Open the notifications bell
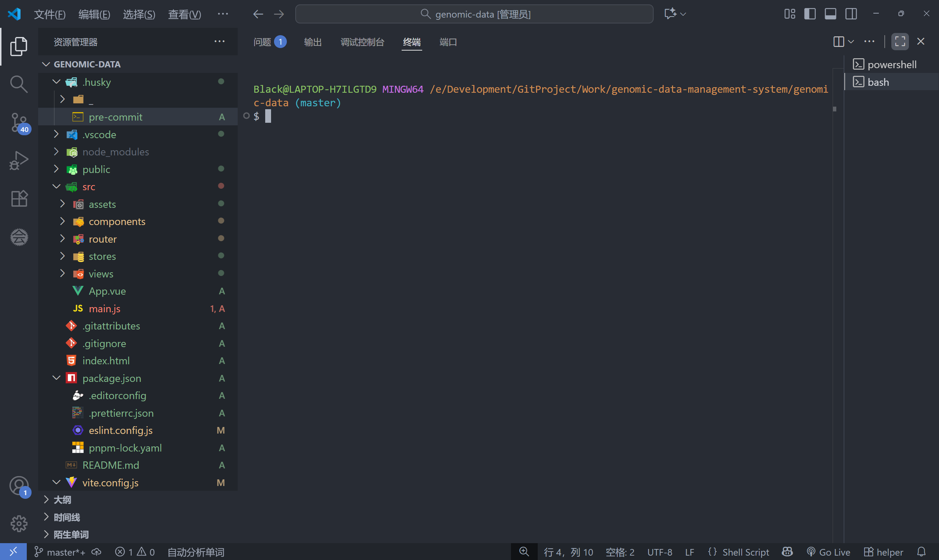The image size is (939, 560). coord(922,552)
